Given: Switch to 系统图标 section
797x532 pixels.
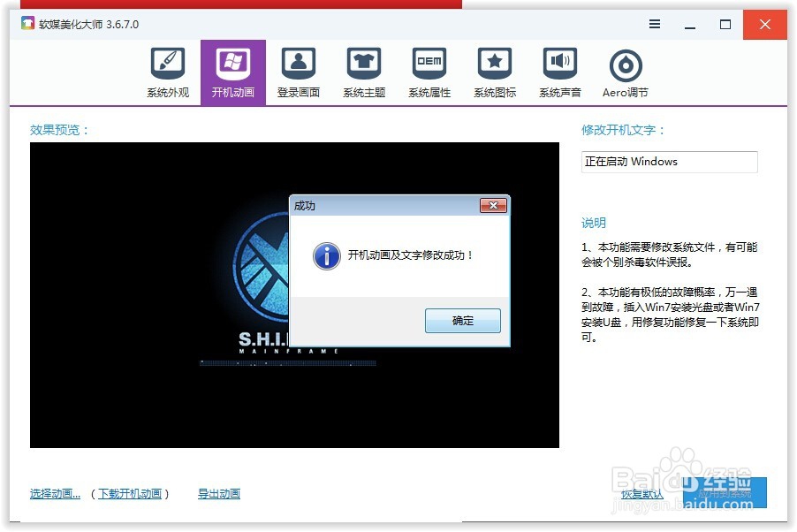Looking at the screenshot, I should tap(495, 72).
